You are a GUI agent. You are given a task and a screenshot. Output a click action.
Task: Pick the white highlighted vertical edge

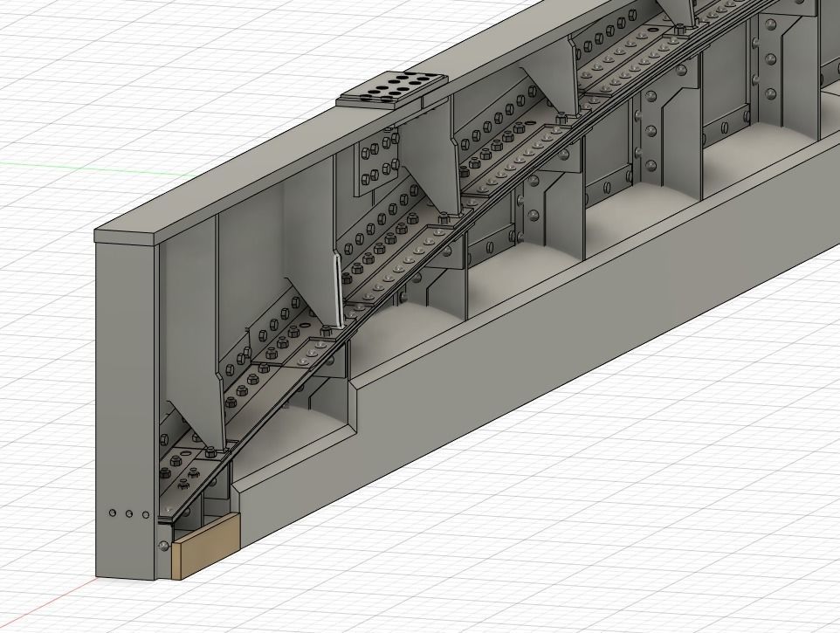pyautogui.click(x=338, y=292)
